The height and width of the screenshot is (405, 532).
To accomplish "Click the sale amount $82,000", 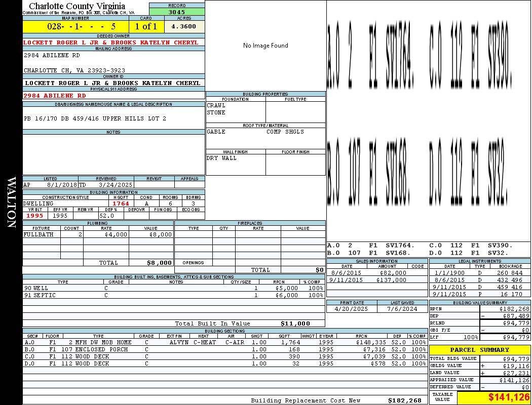I will [x=393, y=273].
